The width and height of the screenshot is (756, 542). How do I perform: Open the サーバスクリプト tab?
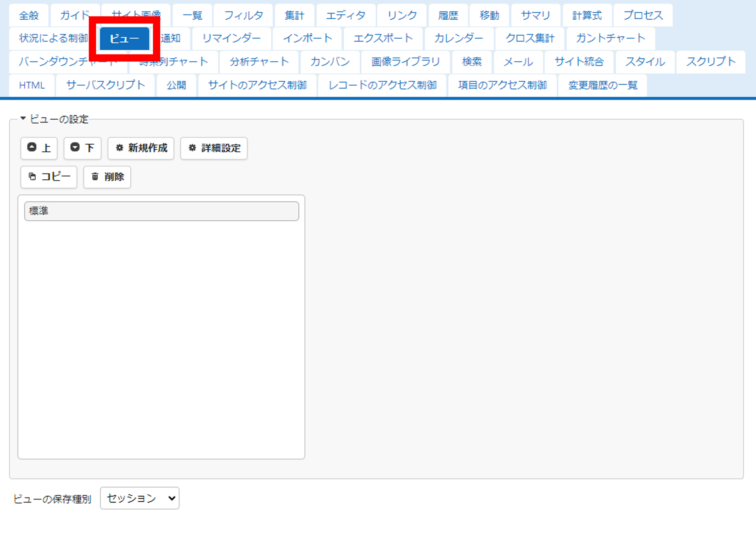tap(106, 86)
